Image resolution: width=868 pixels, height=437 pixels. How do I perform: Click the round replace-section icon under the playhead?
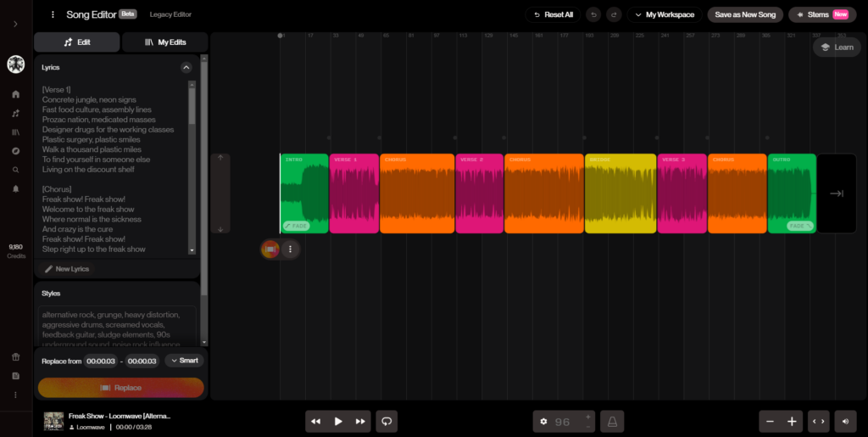pos(270,249)
